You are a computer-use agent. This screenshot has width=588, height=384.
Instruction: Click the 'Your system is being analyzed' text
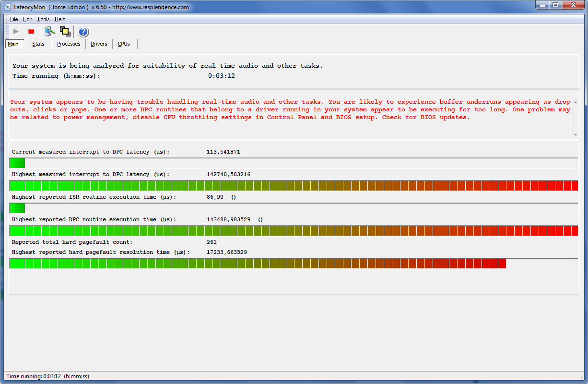pos(167,66)
